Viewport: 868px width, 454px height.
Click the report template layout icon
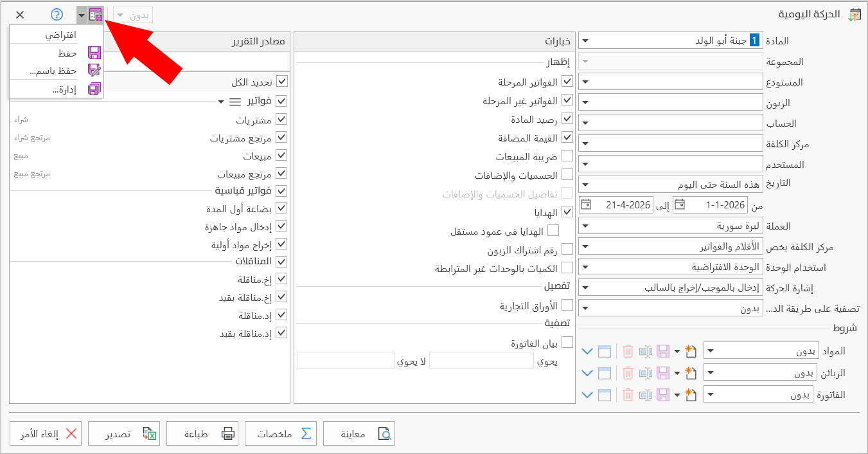[x=96, y=15]
